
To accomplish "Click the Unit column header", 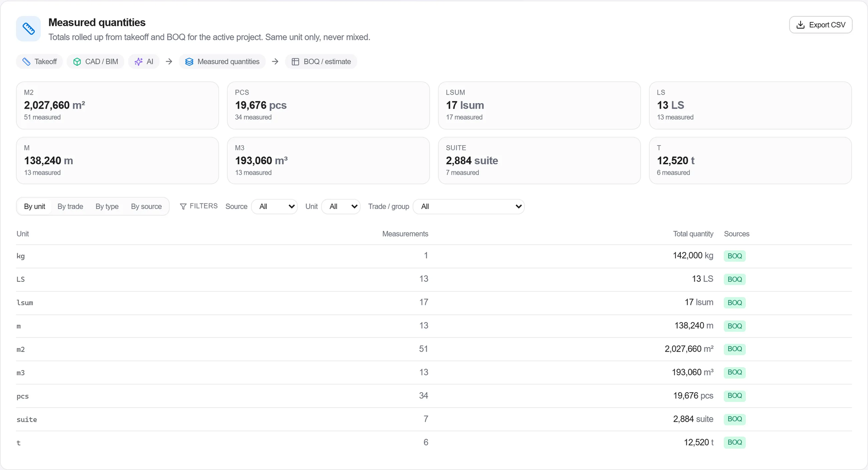I will click(23, 234).
